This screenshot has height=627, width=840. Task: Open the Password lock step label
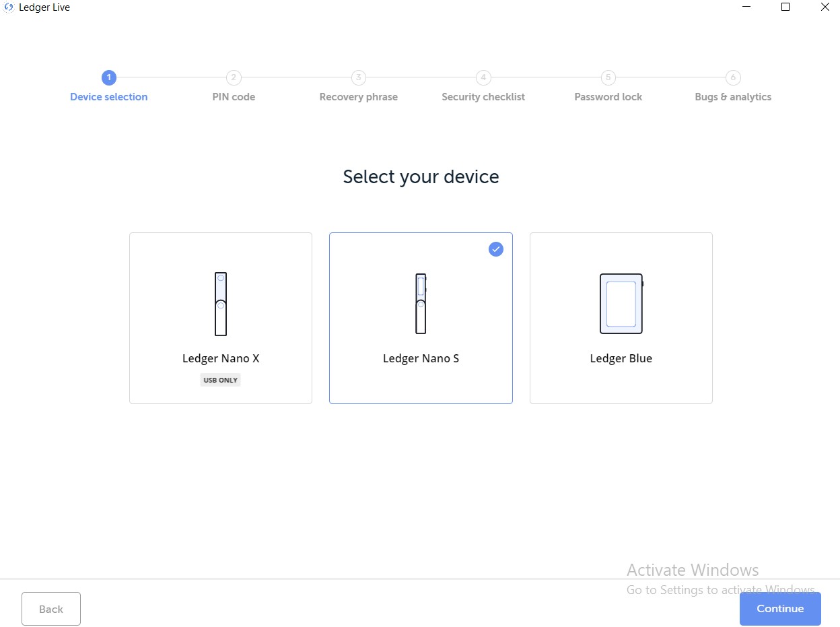click(x=608, y=97)
